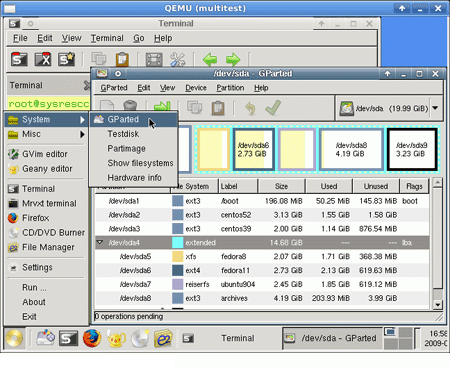Click the terminal icon in taskbar launcher
This screenshot has width=450, height=369.
point(68,339)
